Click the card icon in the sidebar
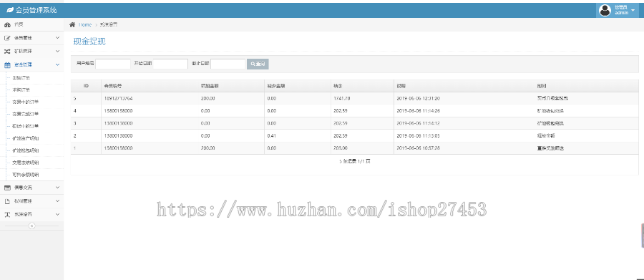644x280 pixels. (x=7, y=188)
